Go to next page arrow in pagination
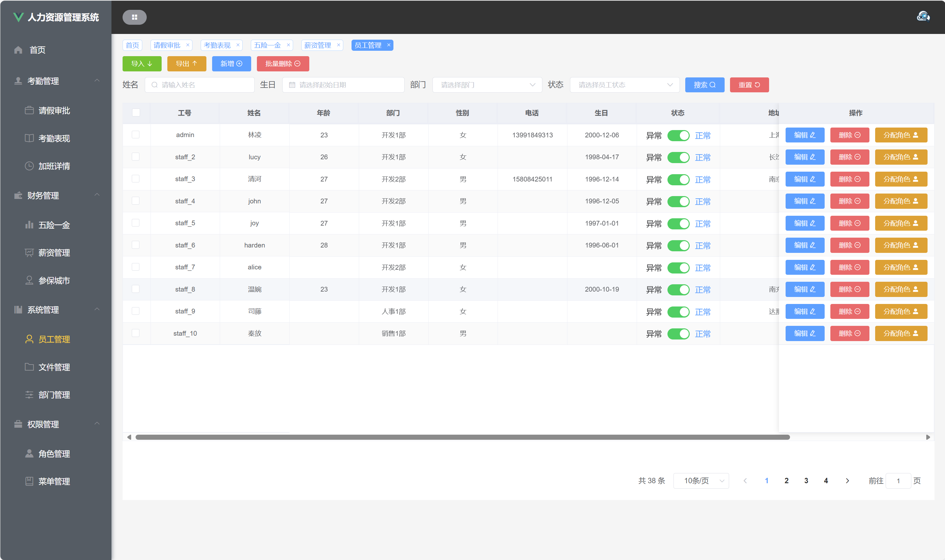This screenshot has width=945, height=560. 847,481
